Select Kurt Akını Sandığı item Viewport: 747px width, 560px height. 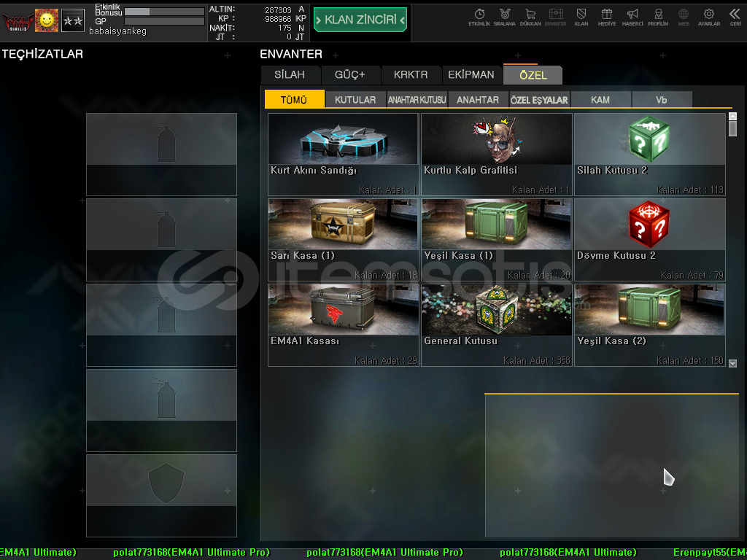(x=343, y=155)
